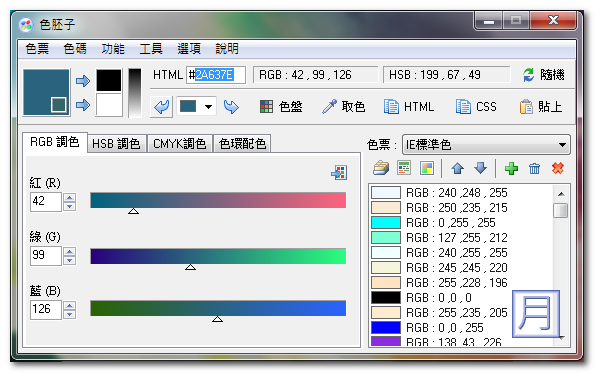Click the green (G) gradient slider
Screen dimensions: 595x373
[x=218, y=256]
